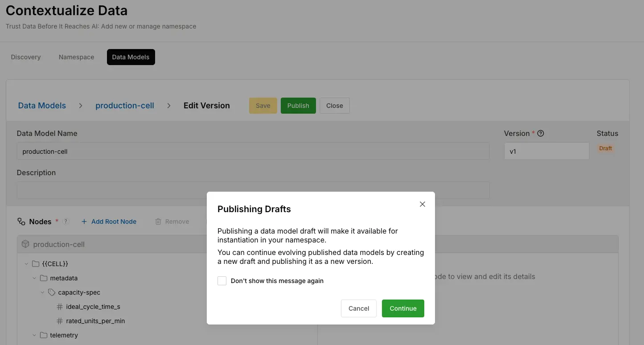Click Add Root Node label

click(x=114, y=222)
